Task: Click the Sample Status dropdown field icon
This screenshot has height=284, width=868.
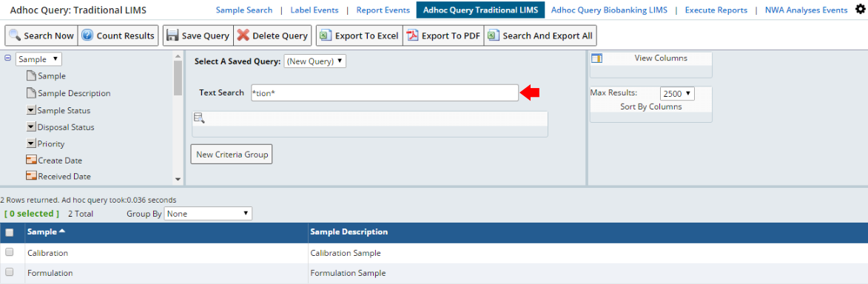Action: pyautogui.click(x=31, y=110)
